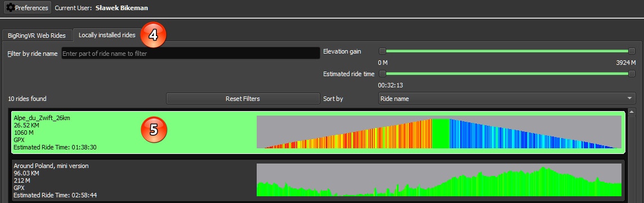Select the Around Poland, mini version ride
This screenshot has width=644, height=203.
pos(318,180)
